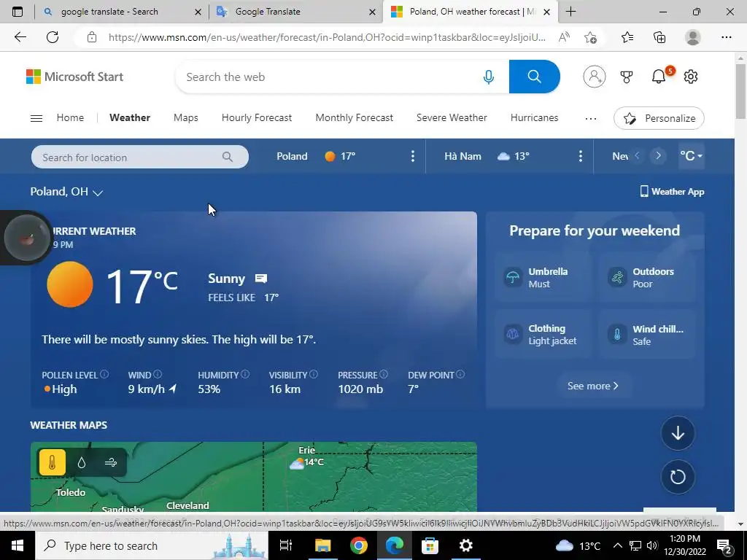The image size is (747, 560).
Task: Open the Windows Start menu
Action: pyautogui.click(x=18, y=545)
